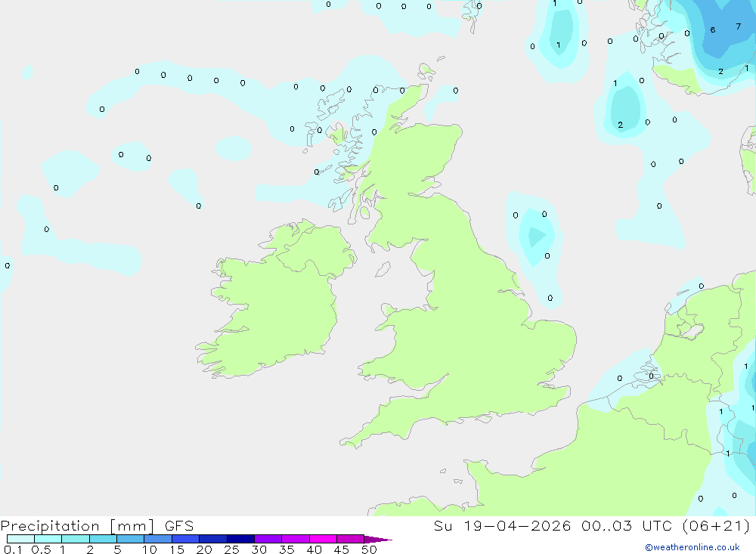756x554 pixels.
Task: Click the '45' legend scale label
Action: tap(342, 549)
